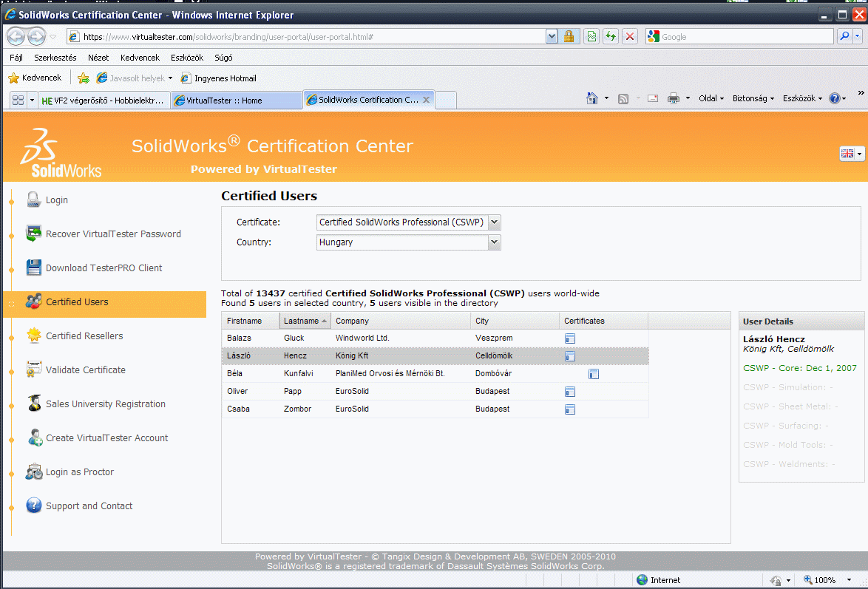The height and width of the screenshot is (589, 868).
Task: Sort table by Lastname column header
Action: (305, 321)
